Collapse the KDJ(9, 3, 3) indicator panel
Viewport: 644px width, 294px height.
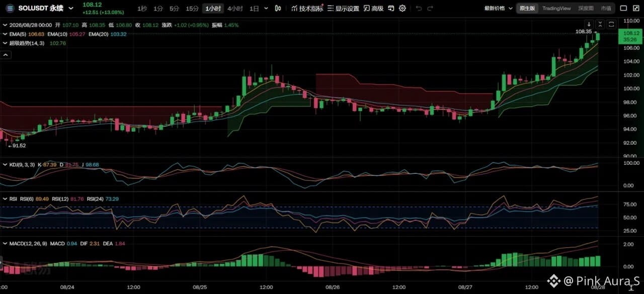point(5,165)
